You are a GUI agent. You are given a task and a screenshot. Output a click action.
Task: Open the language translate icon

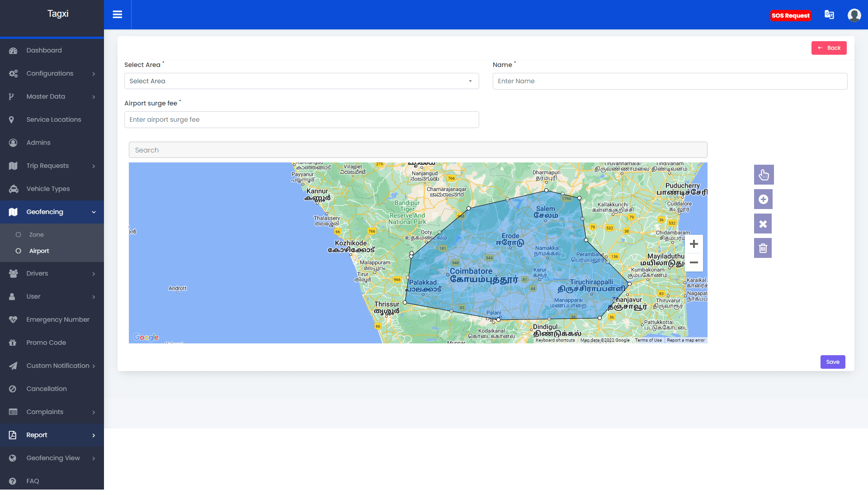pos(829,14)
